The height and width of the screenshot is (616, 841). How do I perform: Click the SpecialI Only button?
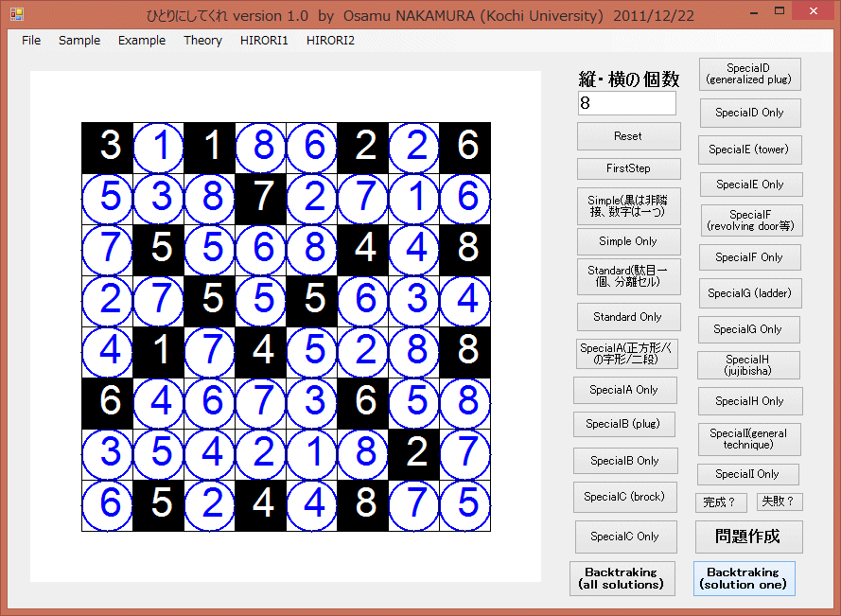747,474
